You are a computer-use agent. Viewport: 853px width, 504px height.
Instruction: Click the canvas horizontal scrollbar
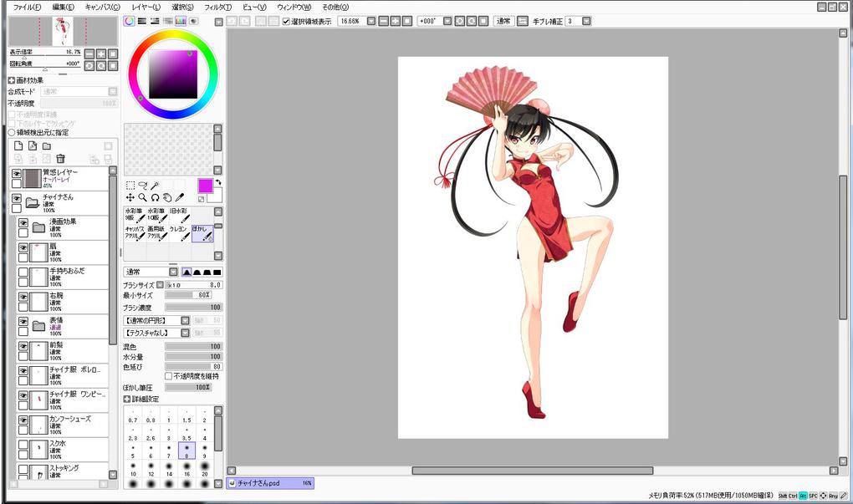[x=532, y=471]
